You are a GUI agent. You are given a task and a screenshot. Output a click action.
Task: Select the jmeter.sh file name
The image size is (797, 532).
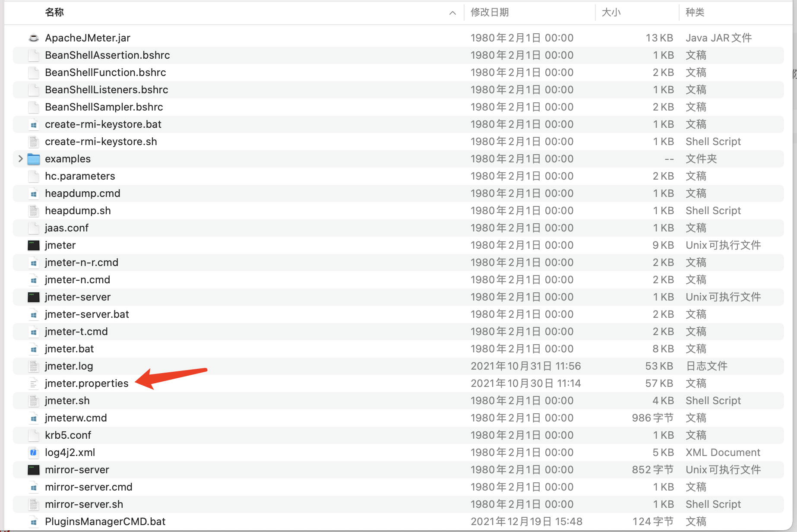pyautogui.click(x=67, y=401)
